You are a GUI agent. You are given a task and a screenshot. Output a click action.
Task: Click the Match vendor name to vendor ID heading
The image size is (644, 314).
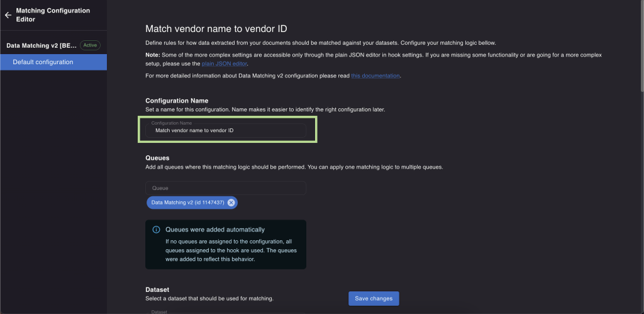click(216, 29)
